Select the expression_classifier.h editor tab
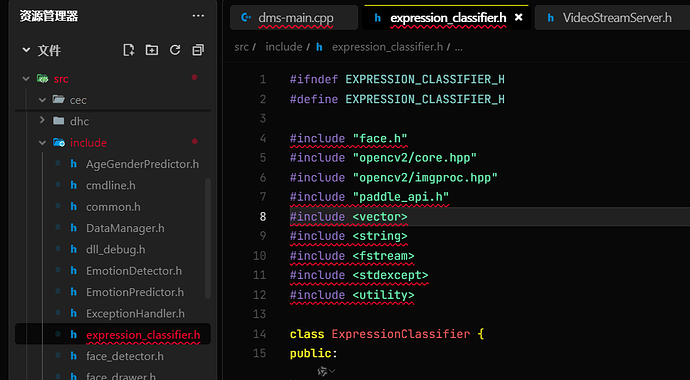Image resolution: width=690 pixels, height=380 pixels. [446, 18]
